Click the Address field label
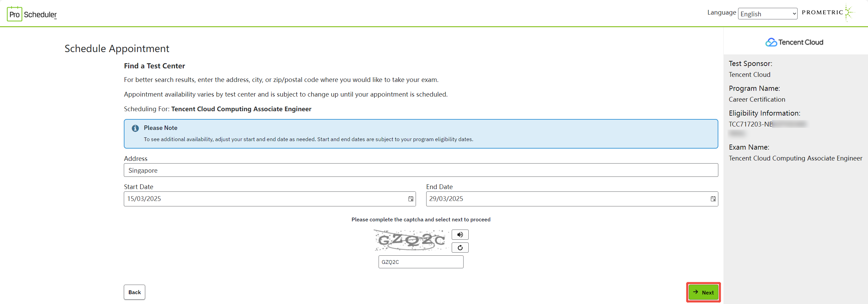Image resolution: width=868 pixels, height=304 pixels. coord(136,159)
